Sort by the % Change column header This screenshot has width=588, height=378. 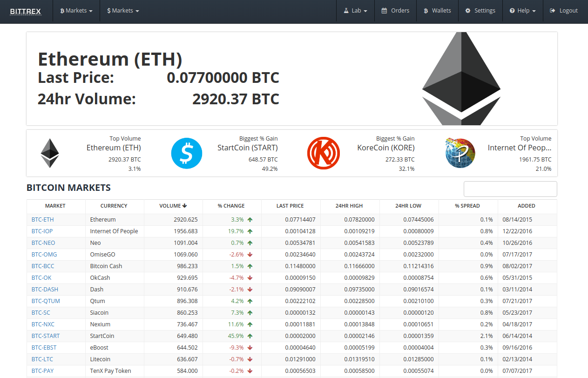(x=231, y=206)
